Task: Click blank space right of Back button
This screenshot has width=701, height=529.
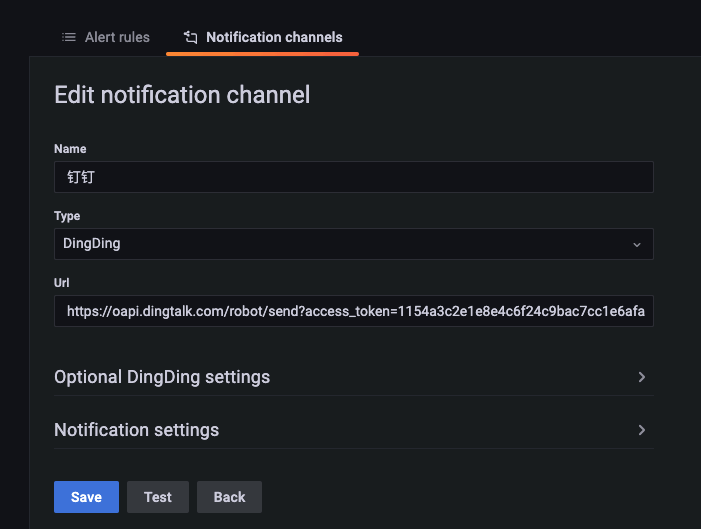Action: click(x=450, y=497)
